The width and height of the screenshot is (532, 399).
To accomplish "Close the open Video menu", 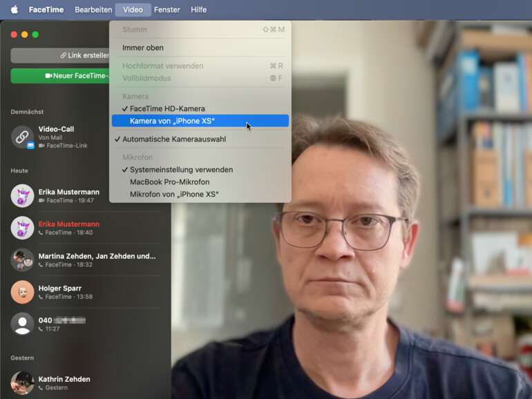I will pyautogui.click(x=133, y=10).
